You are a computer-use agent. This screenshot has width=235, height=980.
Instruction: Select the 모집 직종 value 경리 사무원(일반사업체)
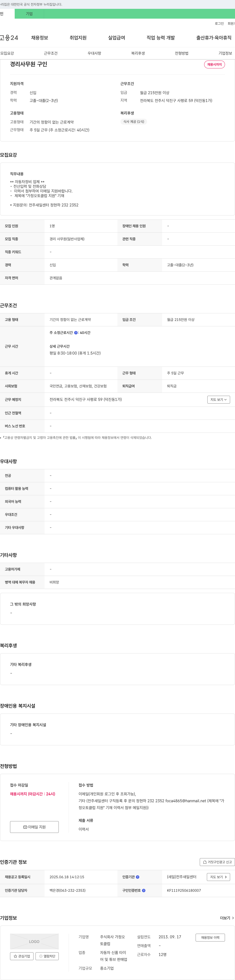(x=67, y=239)
